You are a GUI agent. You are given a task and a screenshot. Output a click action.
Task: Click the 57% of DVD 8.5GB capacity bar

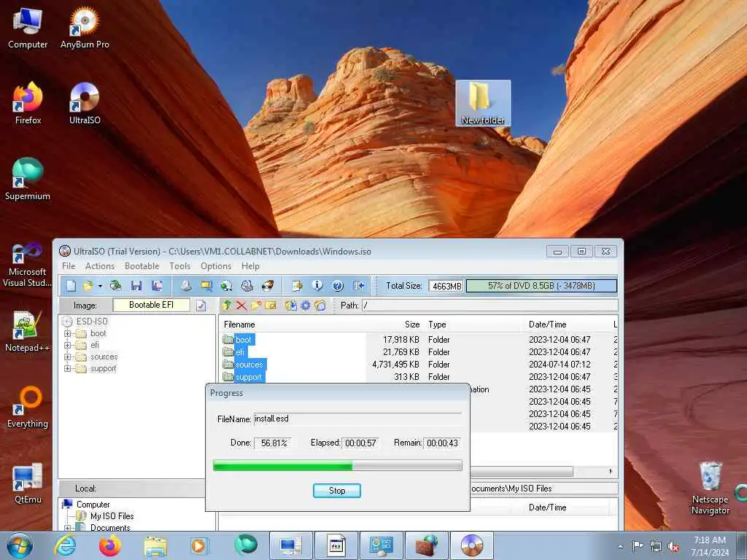(541, 286)
